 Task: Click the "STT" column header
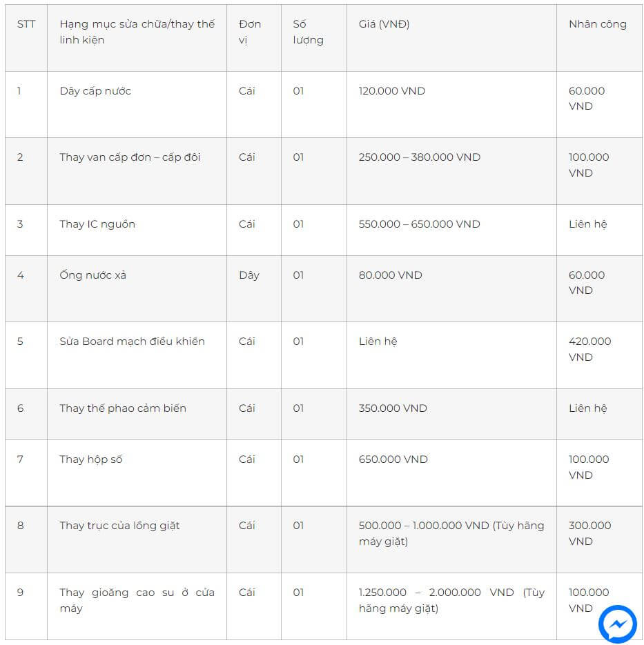(26, 24)
